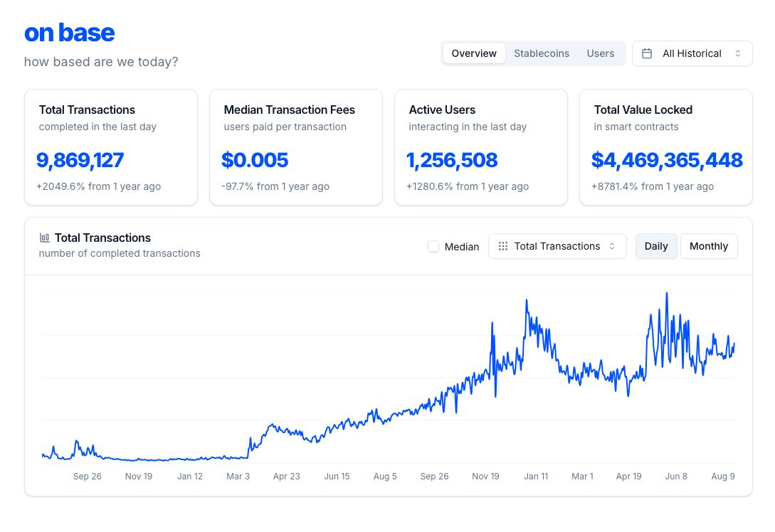The width and height of the screenshot is (775, 532).
Task: Switch chart to Daily view
Action: [x=656, y=246]
